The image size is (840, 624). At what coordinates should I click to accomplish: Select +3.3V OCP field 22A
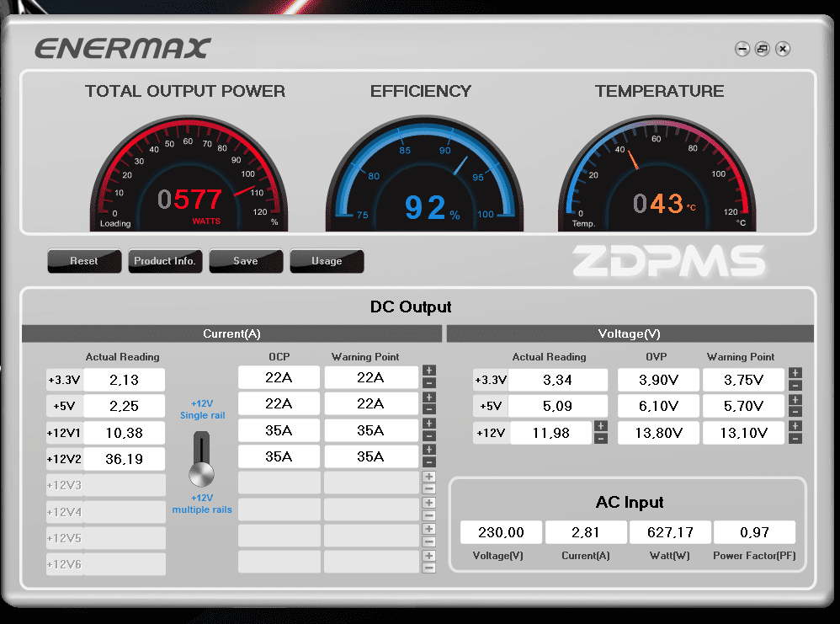[x=279, y=377]
